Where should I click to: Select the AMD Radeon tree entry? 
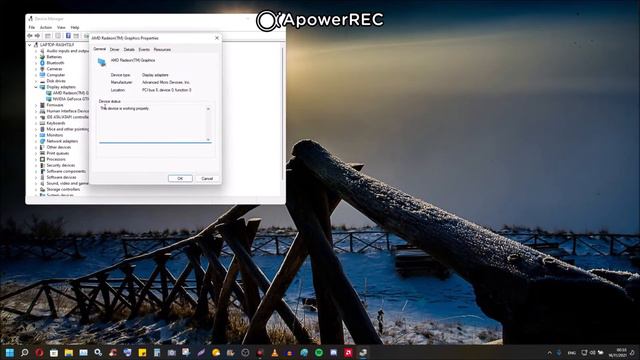click(70, 93)
